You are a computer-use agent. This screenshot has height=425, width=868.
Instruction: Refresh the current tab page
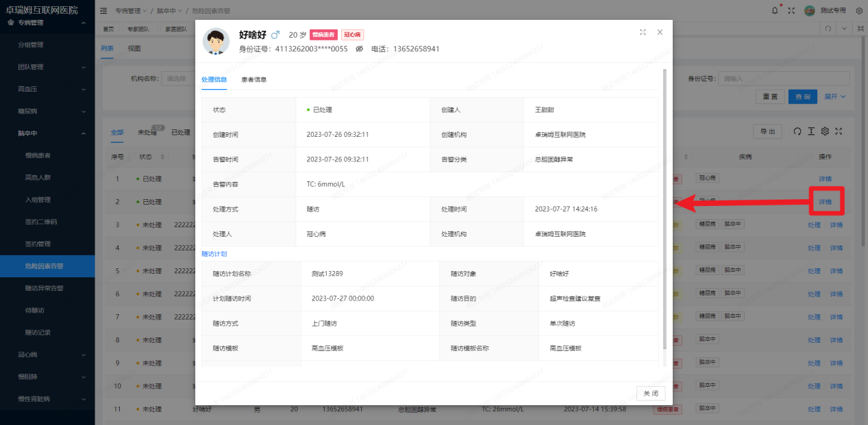[x=828, y=29]
